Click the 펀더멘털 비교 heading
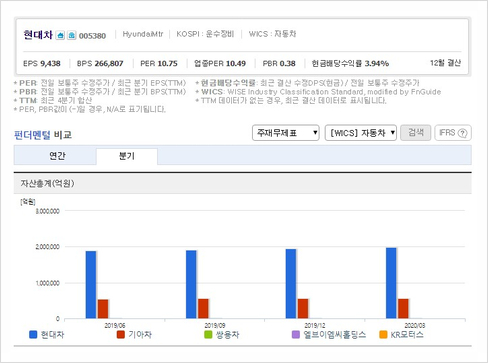Screen dimensions: 488x363 point(43,135)
